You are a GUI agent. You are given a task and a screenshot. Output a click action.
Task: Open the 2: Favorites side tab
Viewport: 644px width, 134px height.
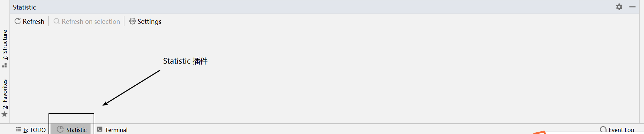tap(5, 94)
